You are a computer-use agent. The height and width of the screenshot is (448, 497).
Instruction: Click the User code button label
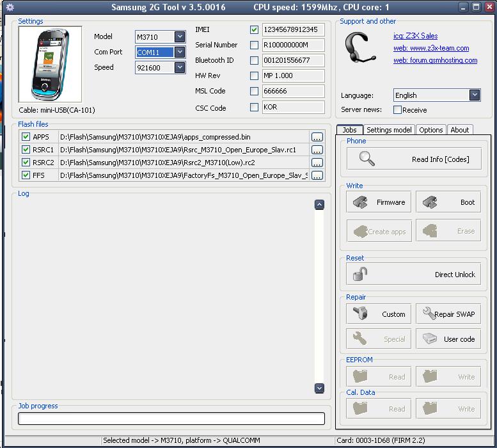pos(459,339)
